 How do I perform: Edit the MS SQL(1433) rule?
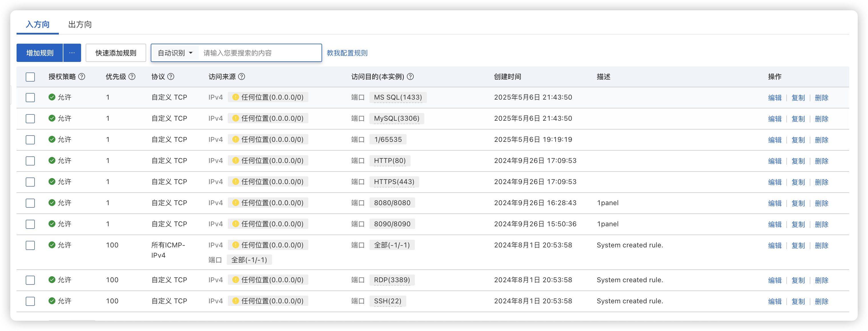pos(774,98)
